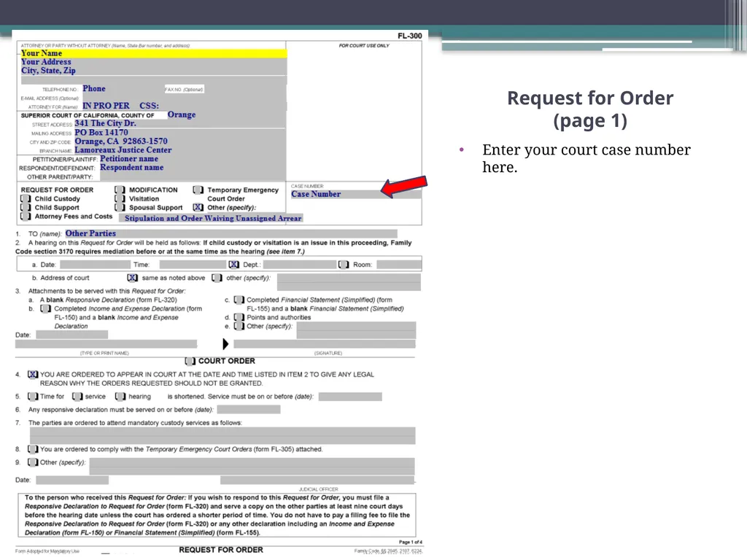
Task: Click the Date field above type or print name
Action: point(71,335)
